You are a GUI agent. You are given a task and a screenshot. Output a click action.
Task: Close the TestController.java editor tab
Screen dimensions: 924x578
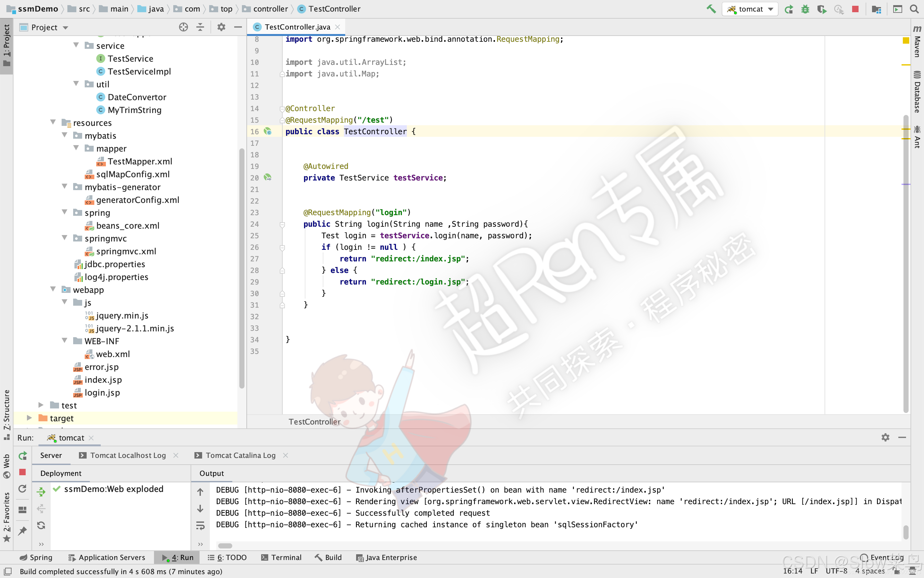[338, 27]
